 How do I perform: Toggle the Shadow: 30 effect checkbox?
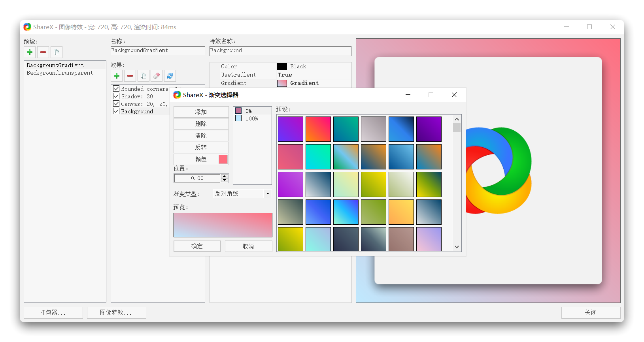click(x=116, y=96)
